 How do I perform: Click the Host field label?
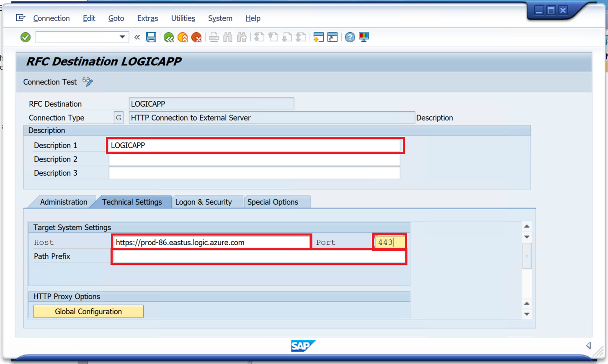click(44, 242)
